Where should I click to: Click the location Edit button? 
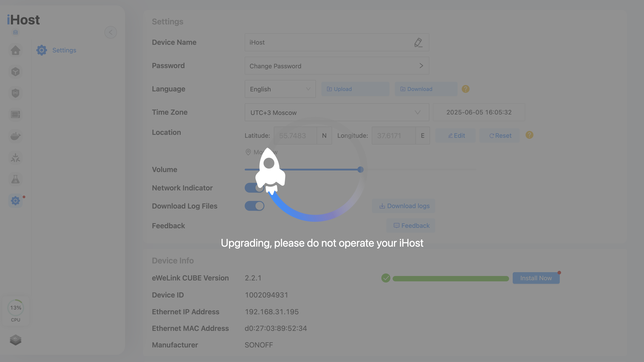[456, 136]
